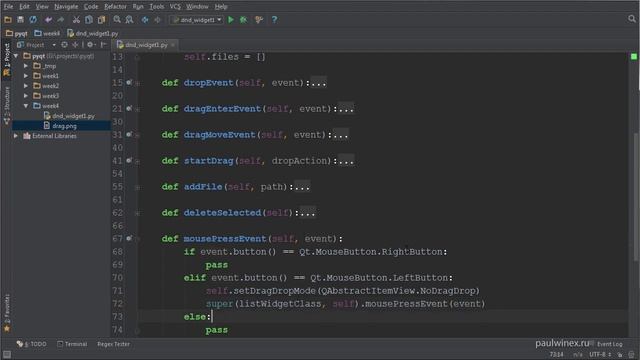This screenshot has height=360, width=640.
Task: Undo with the toolbar arrow icon
Action: click(x=48, y=20)
